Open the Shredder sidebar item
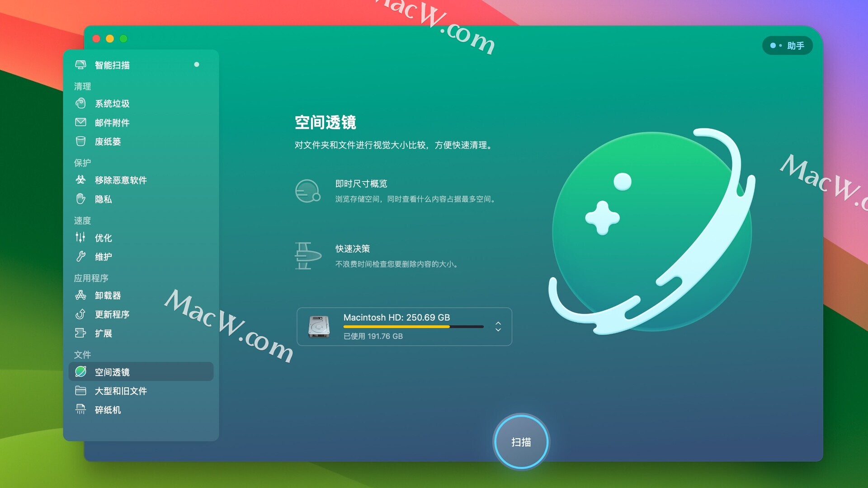Viewport: 868px width, 488px height. (x=108, y=410)
